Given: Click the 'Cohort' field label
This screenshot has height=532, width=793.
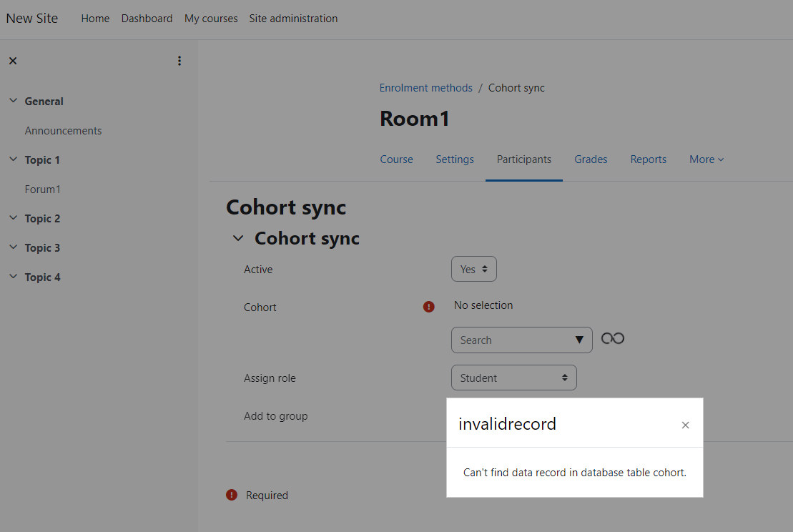Looking at the screenshot, I should click(x=260, y=307).
